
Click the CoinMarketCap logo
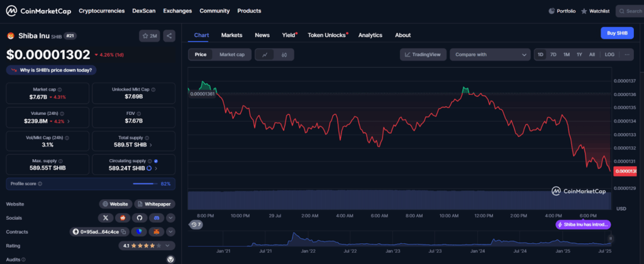(38, 11)
